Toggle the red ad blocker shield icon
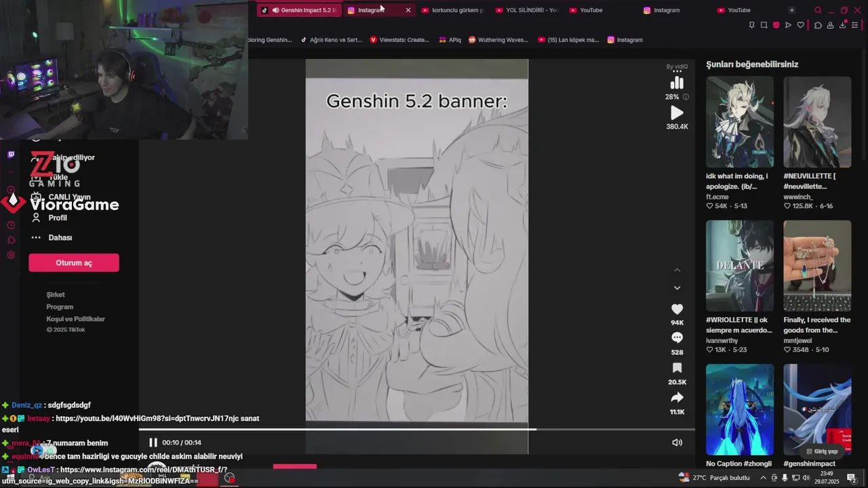The width and height of the screenshot is (868, 488). click(776, 25)
